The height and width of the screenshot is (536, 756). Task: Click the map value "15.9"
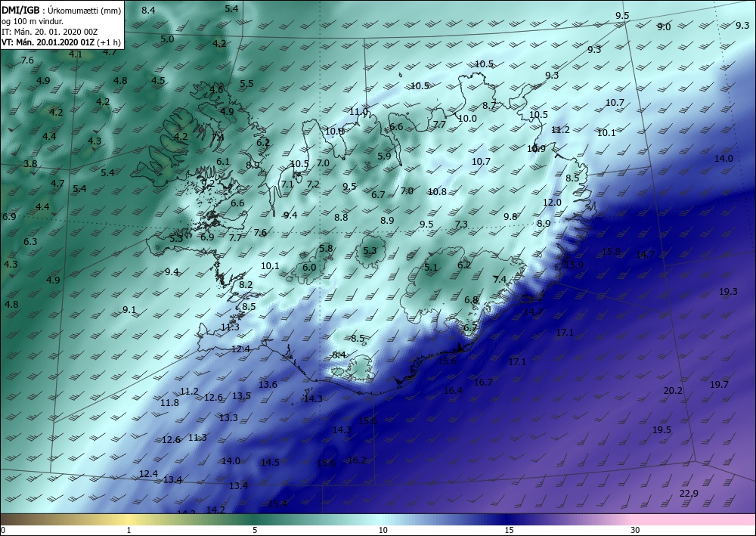(574, 265)
